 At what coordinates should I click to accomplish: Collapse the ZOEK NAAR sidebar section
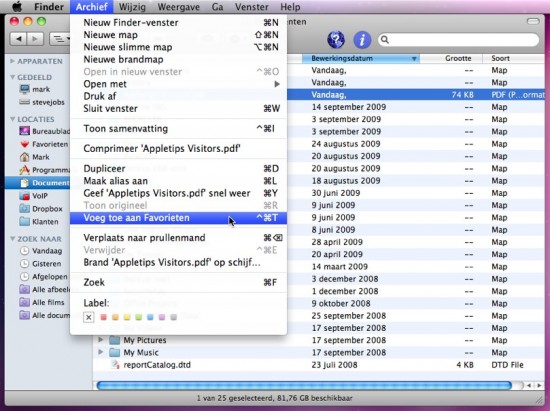12,239
